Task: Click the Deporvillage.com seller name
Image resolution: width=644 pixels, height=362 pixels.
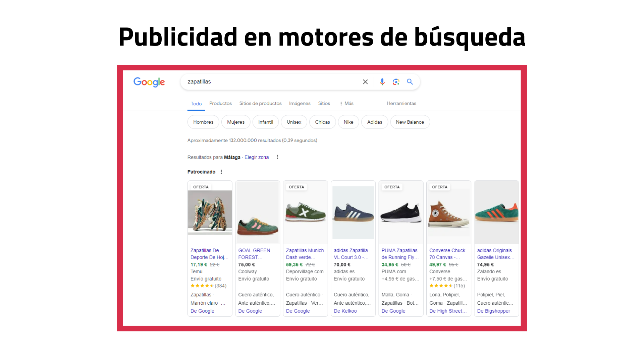Action: tap(305, 271)
